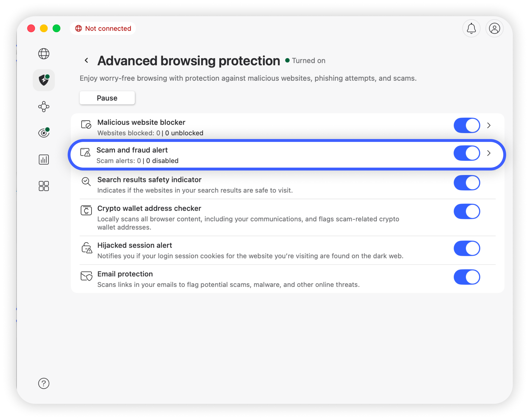Open the globe VPN sidebar icon
The image size is (529, 420).
click(44, 54)
